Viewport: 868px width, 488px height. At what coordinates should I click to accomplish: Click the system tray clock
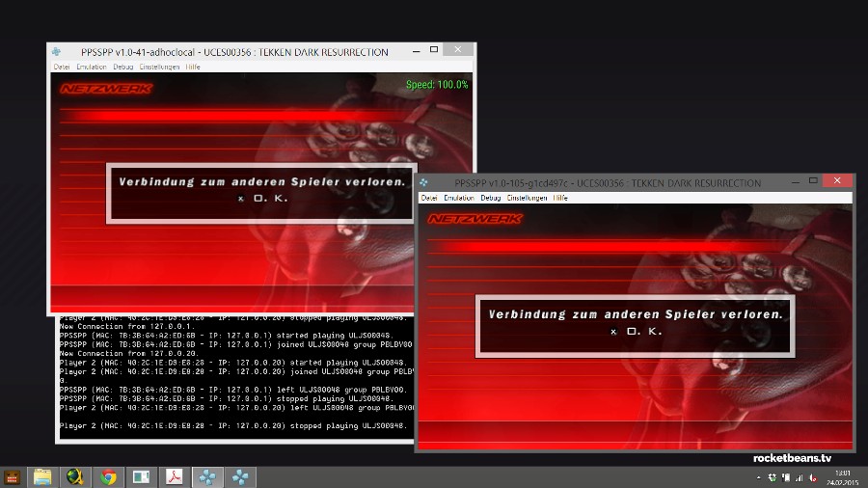click(842, 476)
